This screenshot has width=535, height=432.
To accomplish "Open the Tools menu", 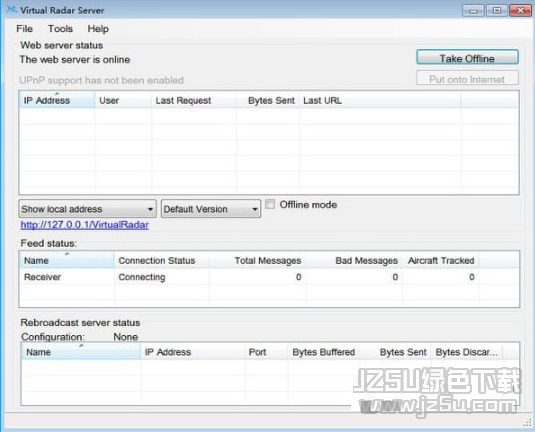I will point(60,29).
